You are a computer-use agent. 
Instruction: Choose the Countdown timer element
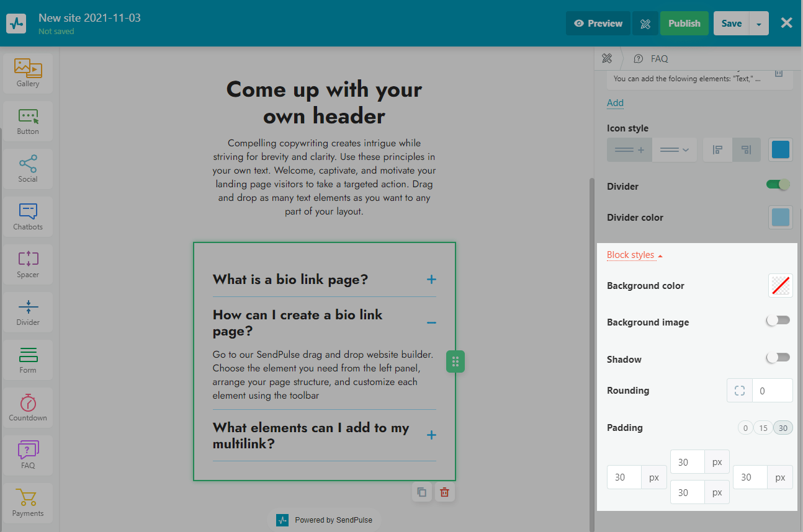point(28,407)
